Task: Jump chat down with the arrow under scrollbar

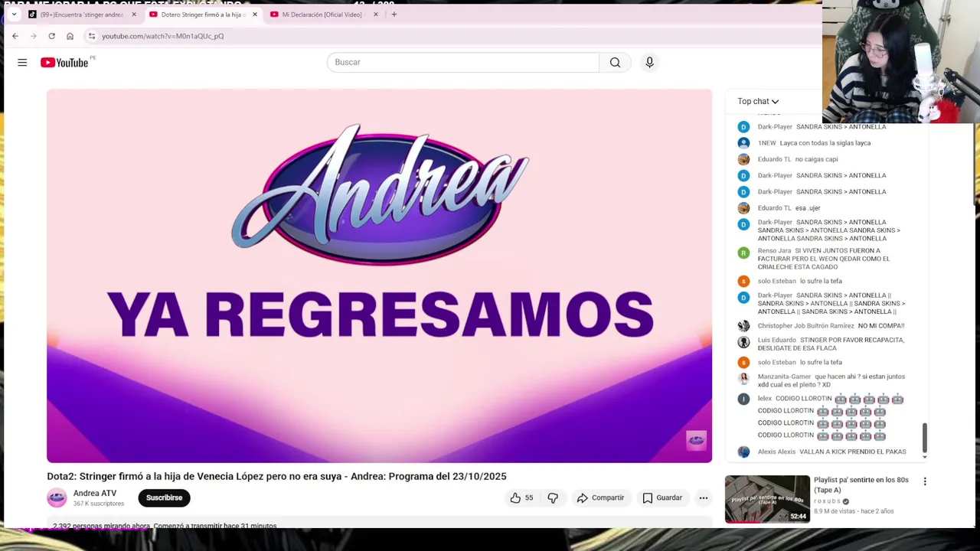Action: coord(924,457)
